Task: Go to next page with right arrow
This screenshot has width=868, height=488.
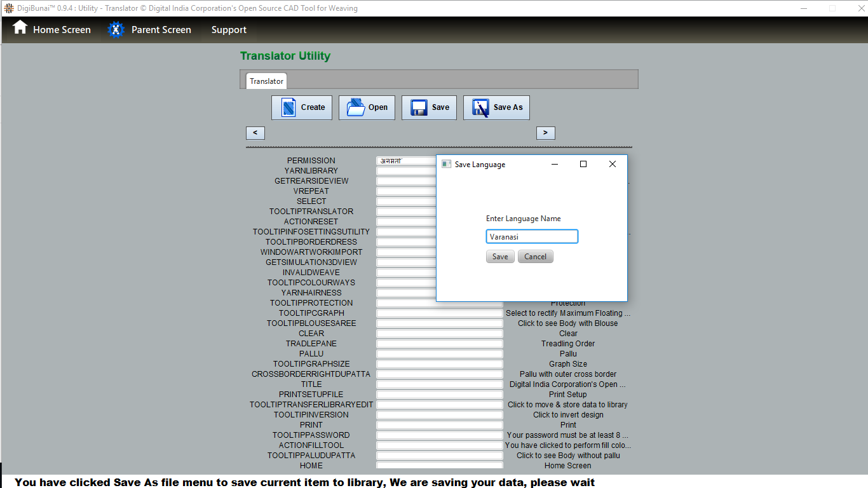Action: click(x=545, y=133)
